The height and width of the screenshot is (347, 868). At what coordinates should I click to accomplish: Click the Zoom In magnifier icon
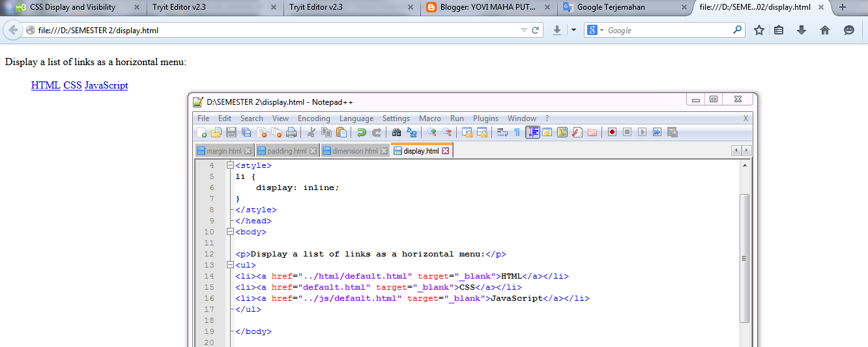point(432,132)
